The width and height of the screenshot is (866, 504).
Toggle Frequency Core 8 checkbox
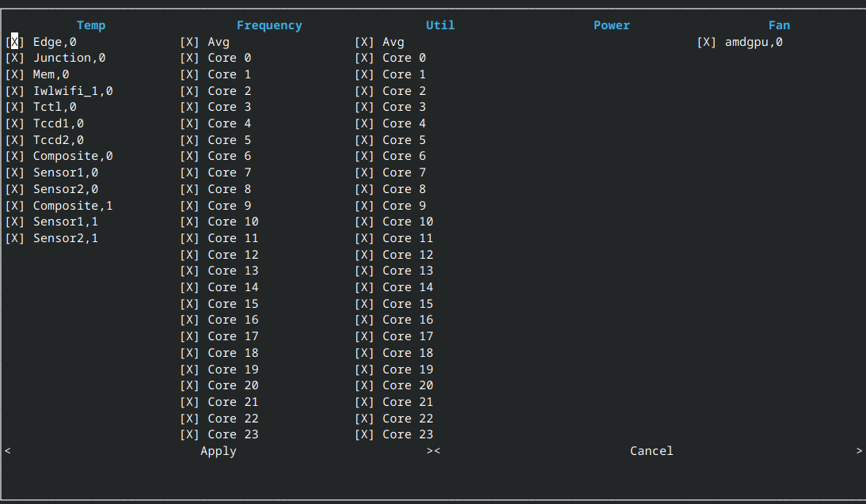coord(189,189)
